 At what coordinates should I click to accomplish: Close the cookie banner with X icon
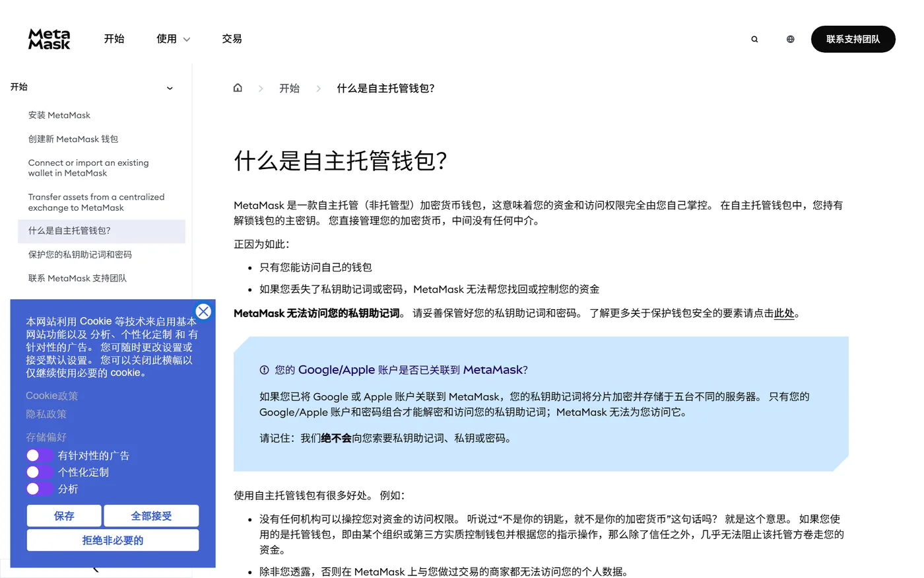pyautogui.click(x=203, y=311)
